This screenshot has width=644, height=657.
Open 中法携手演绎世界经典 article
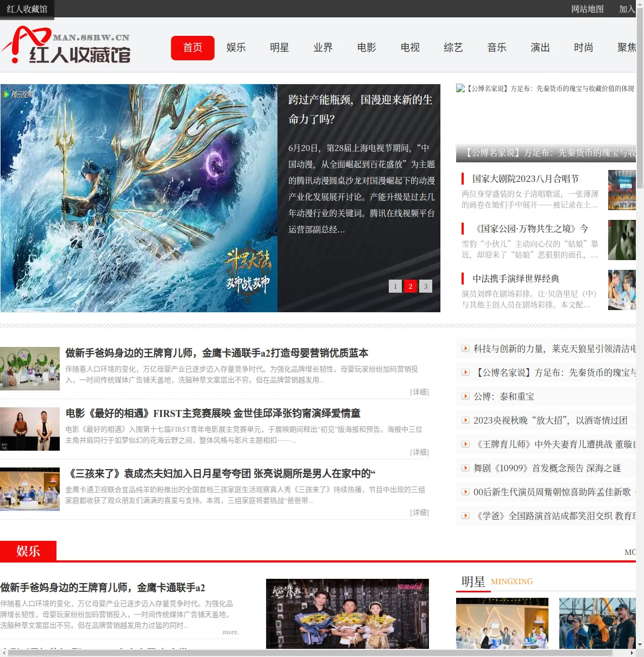[x=516, y=279]
